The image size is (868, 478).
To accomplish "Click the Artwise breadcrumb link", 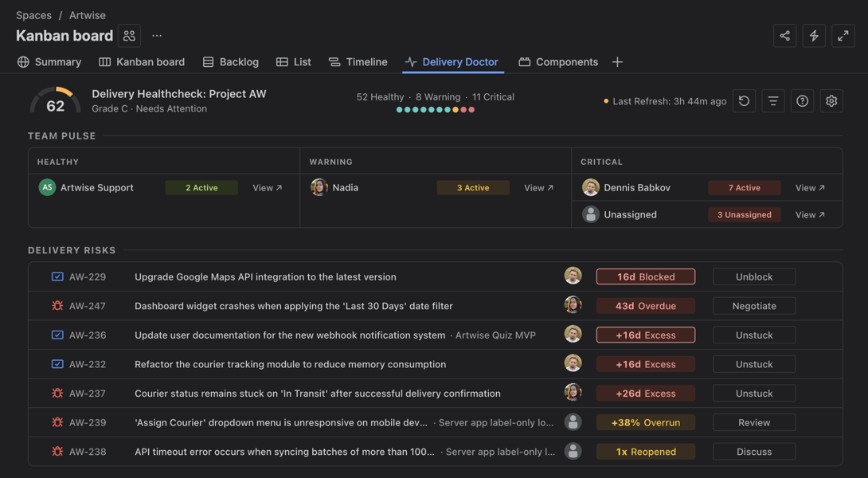I will [87, 15].
